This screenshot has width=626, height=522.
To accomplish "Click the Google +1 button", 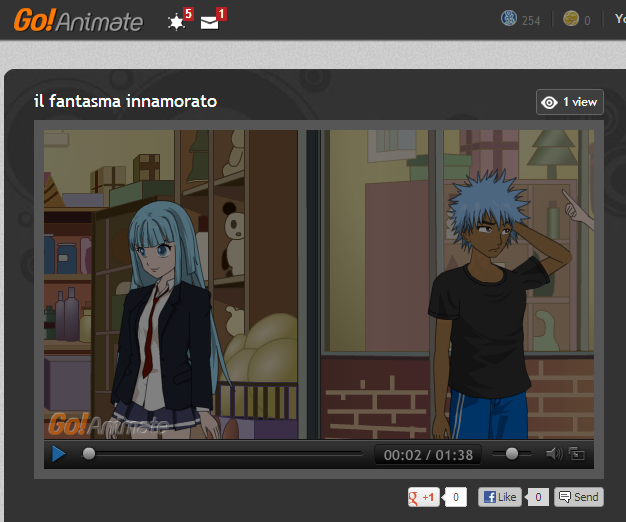I will pos(424,497).
